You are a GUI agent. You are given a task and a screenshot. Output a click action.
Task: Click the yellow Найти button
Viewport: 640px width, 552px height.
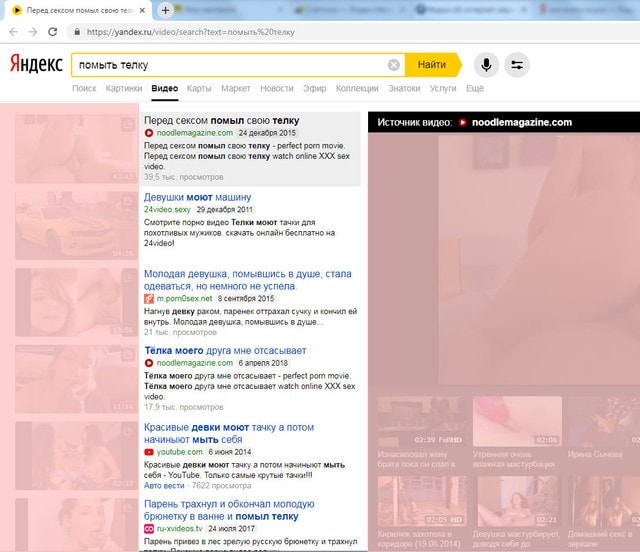[x=433, y=65]
